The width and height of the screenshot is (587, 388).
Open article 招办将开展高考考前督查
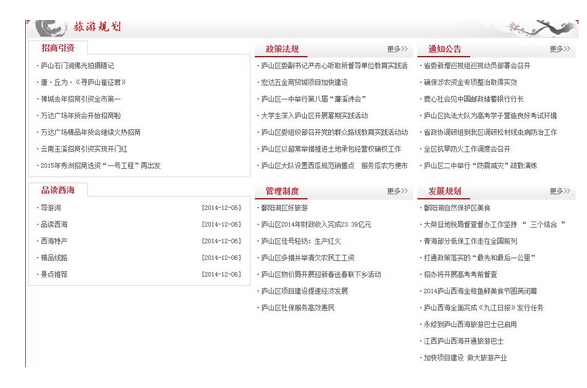[460, 275]
